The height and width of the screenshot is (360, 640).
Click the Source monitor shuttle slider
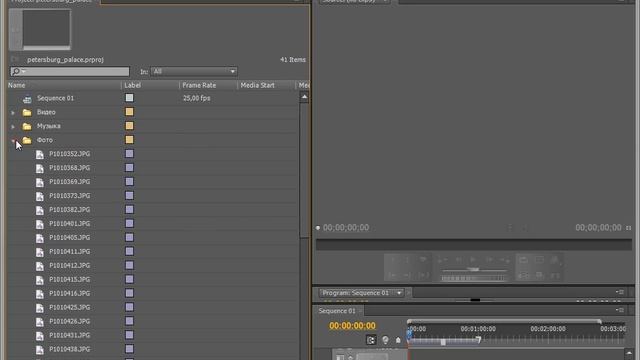473,270
